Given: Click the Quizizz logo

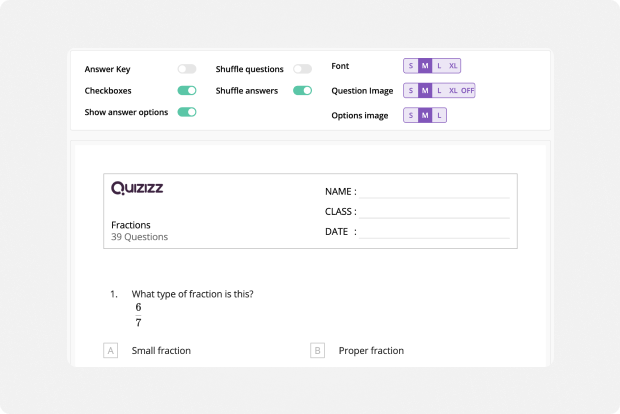Looking at the screenshot, I should (137, 188).
